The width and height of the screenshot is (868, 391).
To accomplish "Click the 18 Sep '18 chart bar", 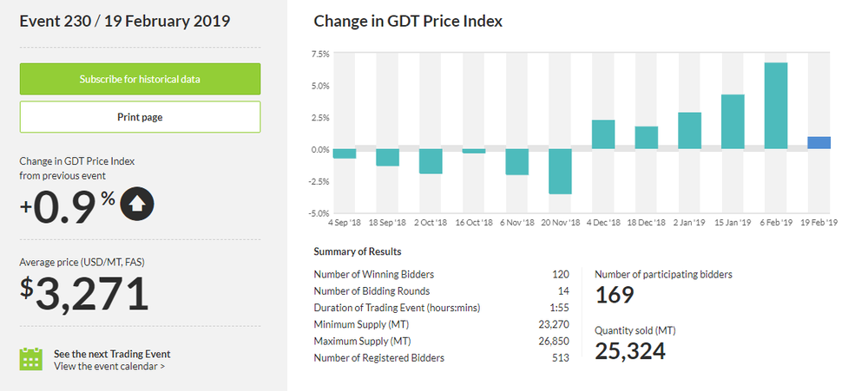I will point(387,157).
